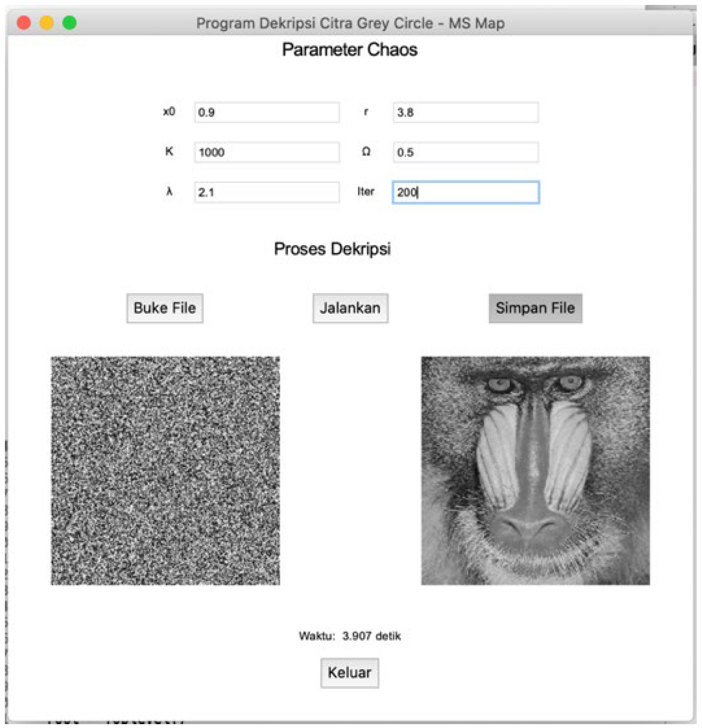Click the Parameter Chaos heading
702x728 pixels.
pyautogui.click(x=349, y=50)
